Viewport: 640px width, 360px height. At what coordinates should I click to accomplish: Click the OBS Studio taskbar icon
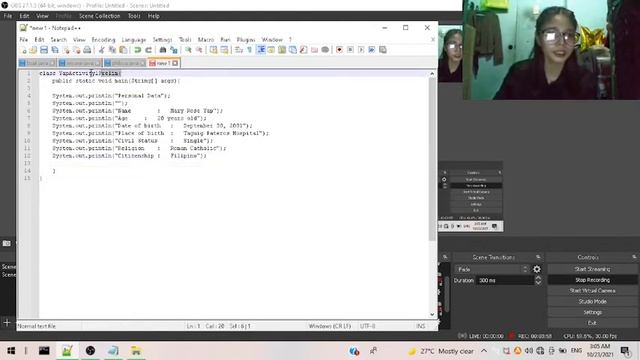(90, 351)
